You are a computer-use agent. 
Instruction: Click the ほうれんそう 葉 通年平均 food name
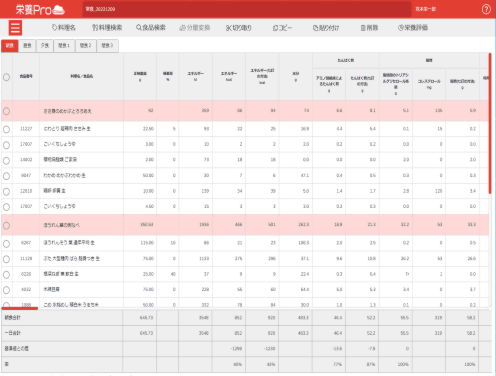click(x=69, y=243)
